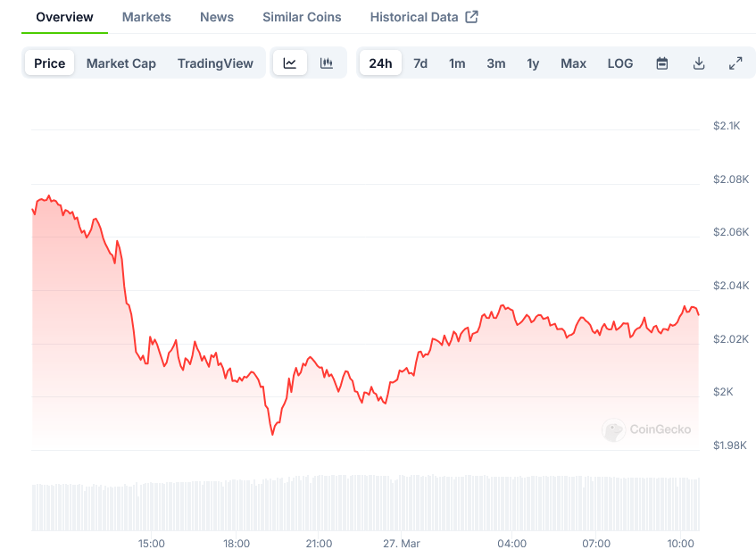Go to the News tab

[x=217, y=17]
